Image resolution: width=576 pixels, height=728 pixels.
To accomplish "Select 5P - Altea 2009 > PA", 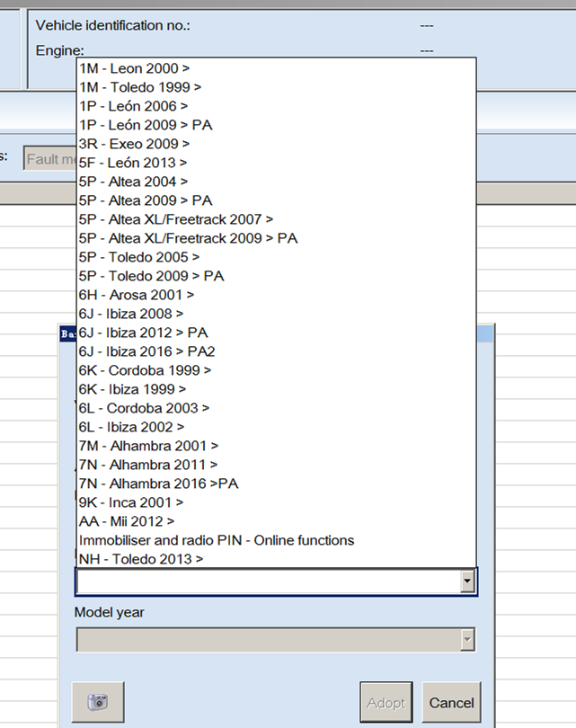I will tap(276, 200).
